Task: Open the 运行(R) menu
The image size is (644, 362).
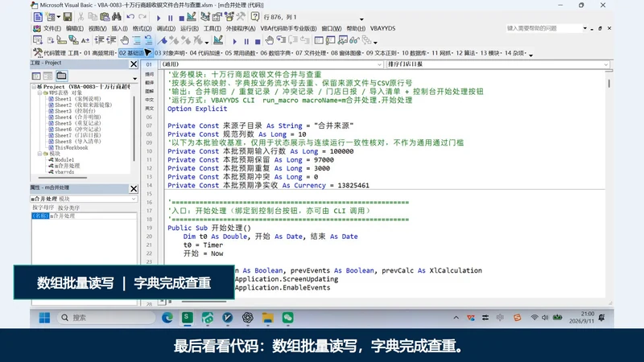Action: tap(189, 28)
